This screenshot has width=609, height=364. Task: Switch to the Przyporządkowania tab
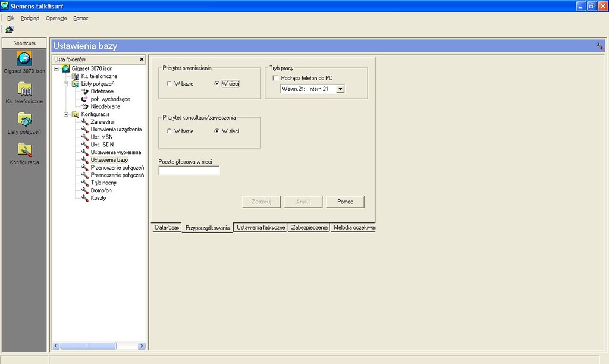pyautogui.click(x=208, y=228)
